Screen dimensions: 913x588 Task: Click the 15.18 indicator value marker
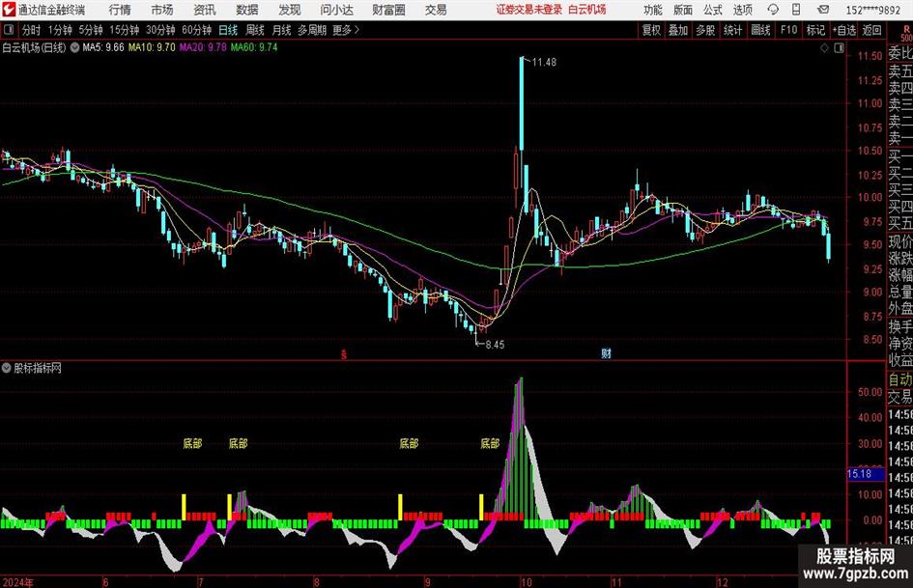tap(859, 474)
